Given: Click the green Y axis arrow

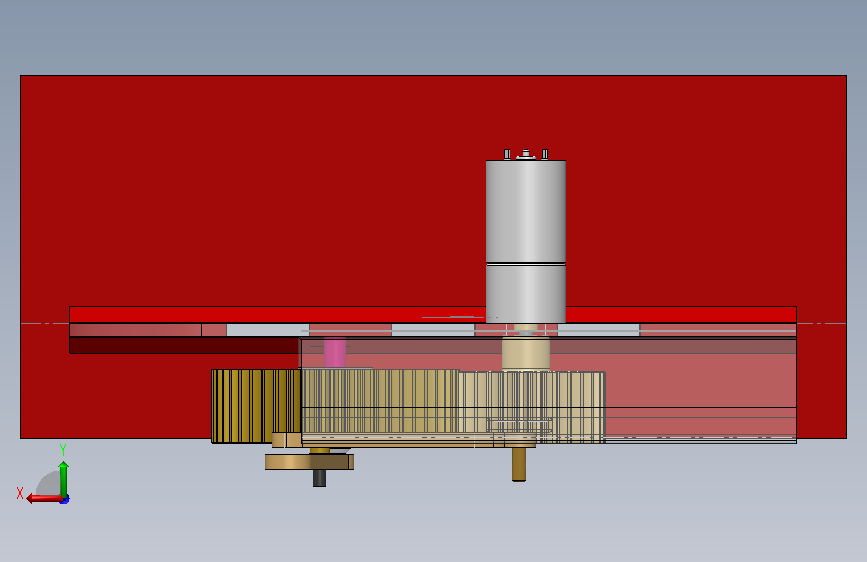Looking at the screenshot, I should pyautogui.click(x=64, y=478).
